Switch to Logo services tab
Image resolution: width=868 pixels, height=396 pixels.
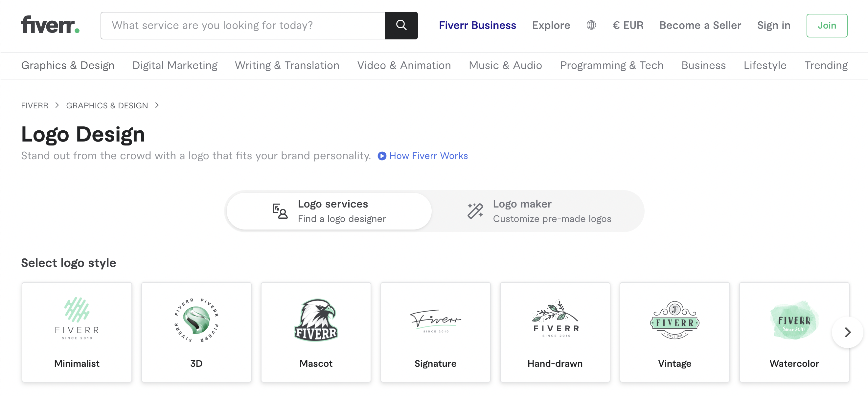(329, 211)
